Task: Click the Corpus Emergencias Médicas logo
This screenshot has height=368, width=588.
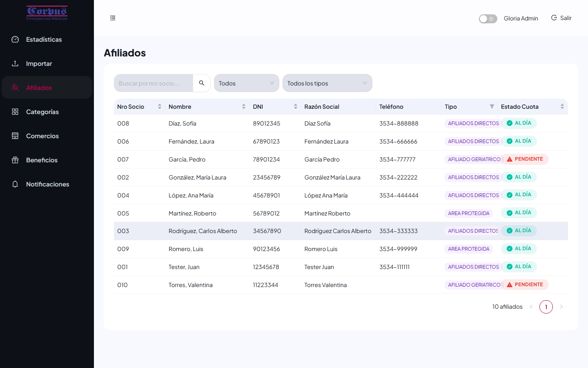Action: pyautogui.click(x=47, y=13)
